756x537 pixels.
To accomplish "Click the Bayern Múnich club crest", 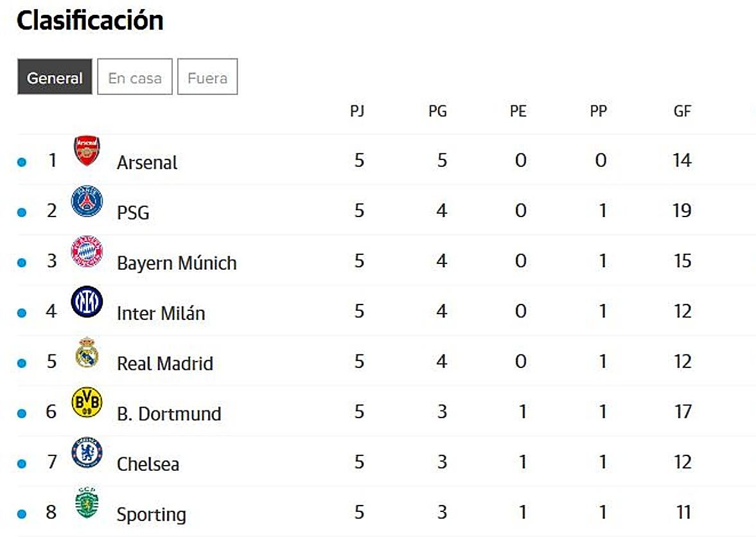I will pyautogui.click(x=87, y=251).
